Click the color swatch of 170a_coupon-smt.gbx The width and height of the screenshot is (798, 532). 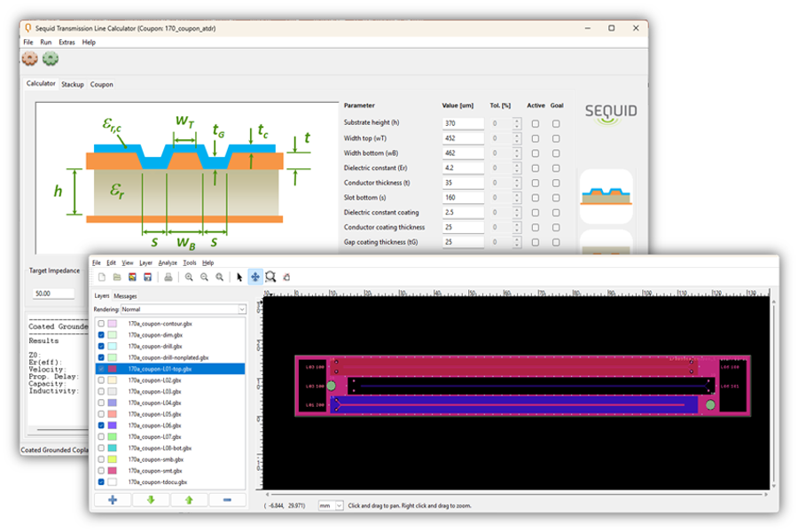tap(113, 471)
